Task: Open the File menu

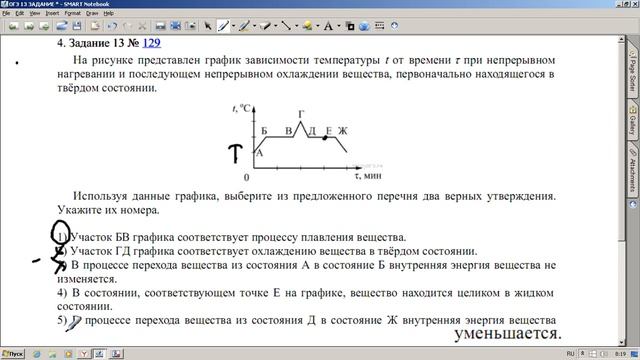Action: (6, 13)
